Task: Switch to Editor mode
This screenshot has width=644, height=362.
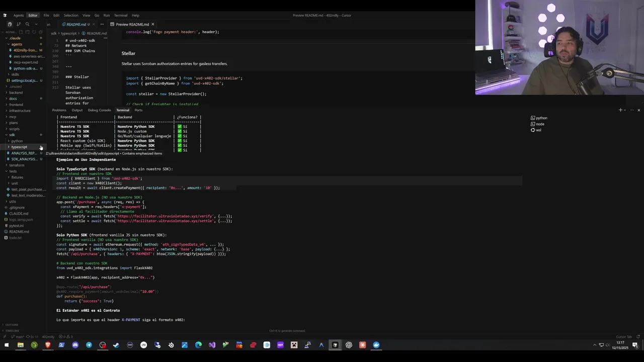Action: point(33,15)
